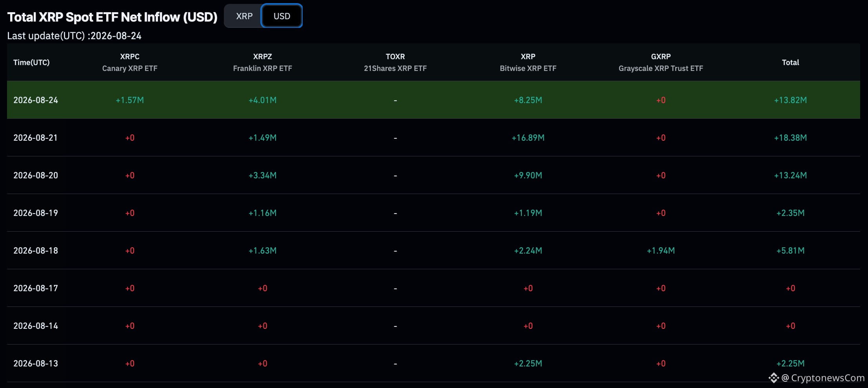Viewport: 868px width, 388px height.
Task: Select the USD unit toggle
Action: point(281,16)
